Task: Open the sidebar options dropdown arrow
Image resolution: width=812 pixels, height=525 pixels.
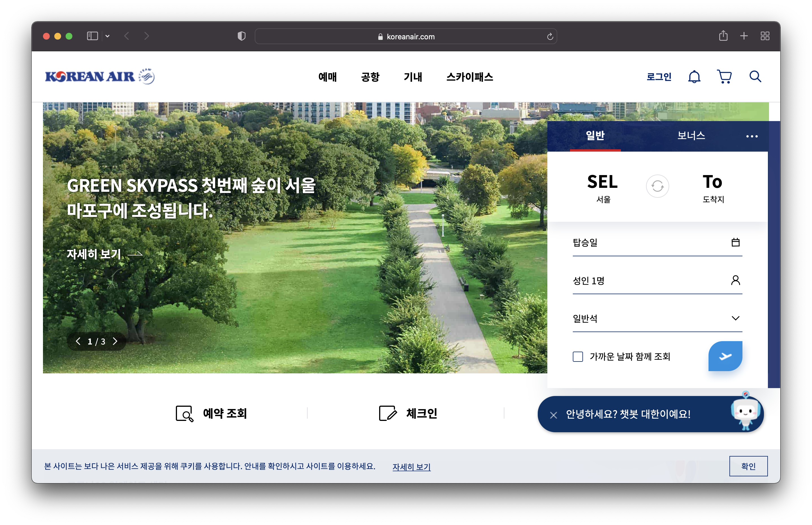Action: point(107,36)
